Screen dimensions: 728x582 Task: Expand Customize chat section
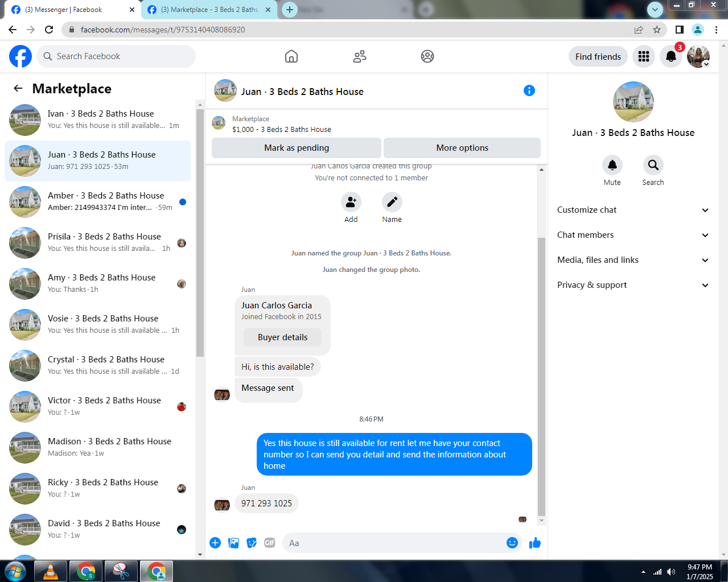pyautogui.click(x=633, y=210)
